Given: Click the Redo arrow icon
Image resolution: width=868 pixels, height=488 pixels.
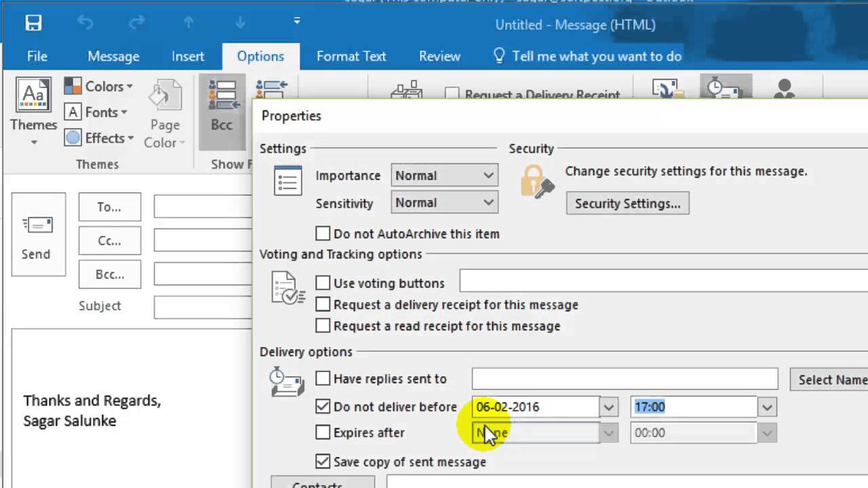Looking at the screenshot, I should tap(136, 22).
